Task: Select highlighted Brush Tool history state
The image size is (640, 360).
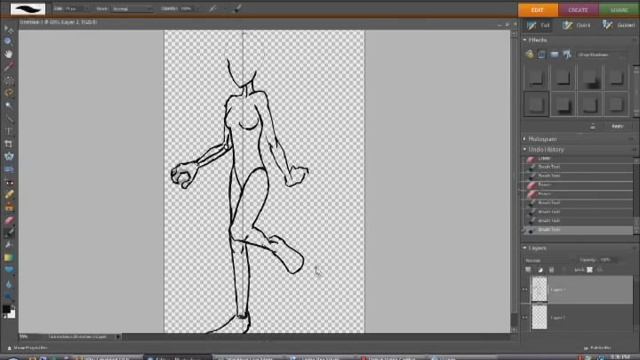Action: (578, 230)
